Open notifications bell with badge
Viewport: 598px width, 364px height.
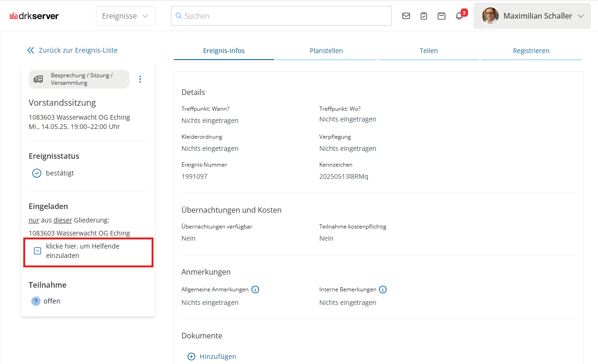pos(460,16)
